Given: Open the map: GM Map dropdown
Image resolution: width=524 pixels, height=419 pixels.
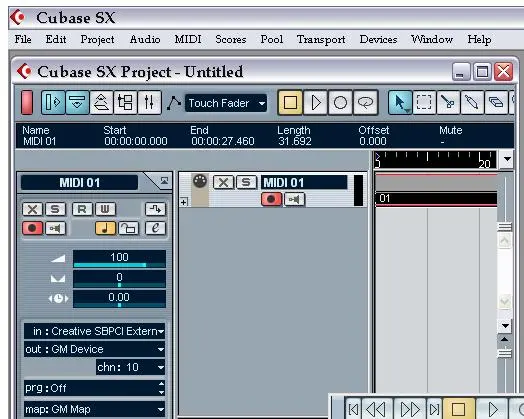Looking at the screenshot, I should (x=95, y=409).
